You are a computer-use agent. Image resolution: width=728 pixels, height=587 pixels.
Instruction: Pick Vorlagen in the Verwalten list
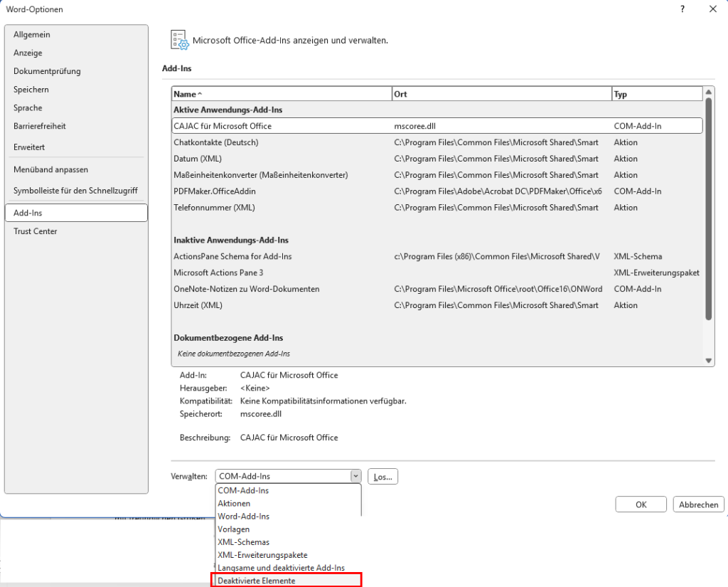234,529
